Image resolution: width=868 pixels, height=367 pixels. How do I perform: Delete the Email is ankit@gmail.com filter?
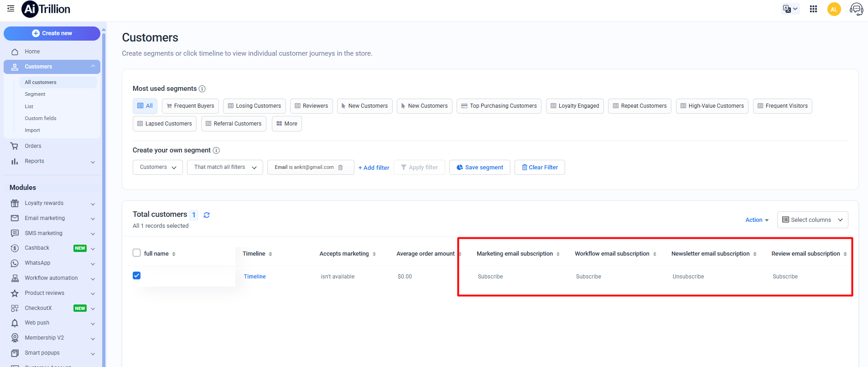pos(340,168)
